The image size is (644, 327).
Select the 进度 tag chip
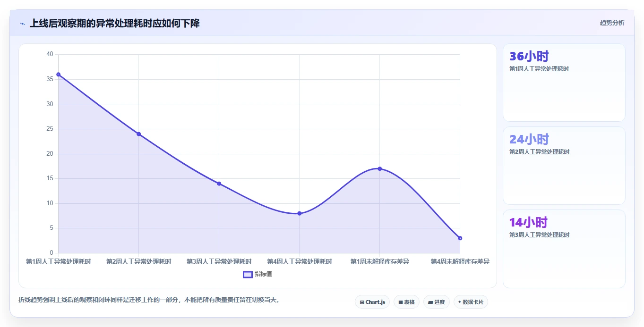[436, 302]
